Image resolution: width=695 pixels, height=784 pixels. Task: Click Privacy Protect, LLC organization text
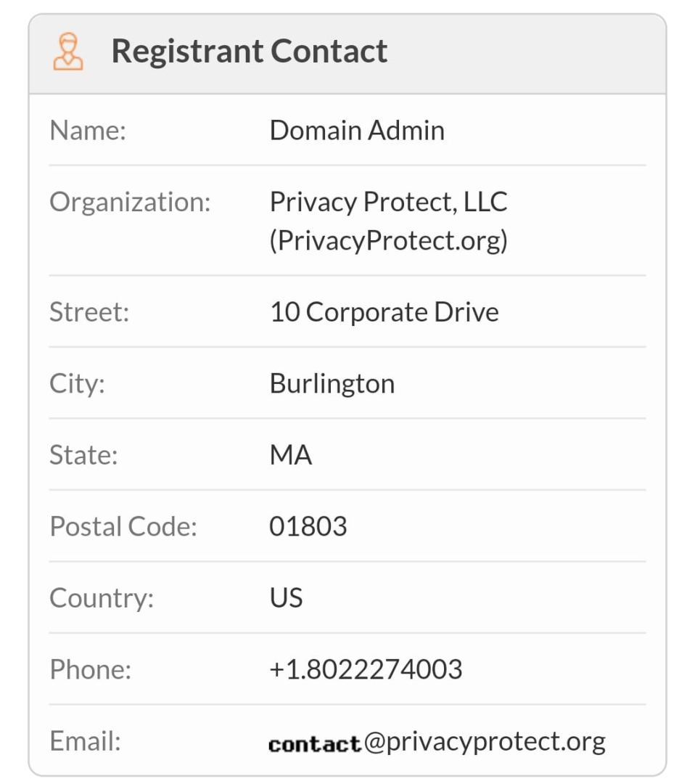pos(388,202)
